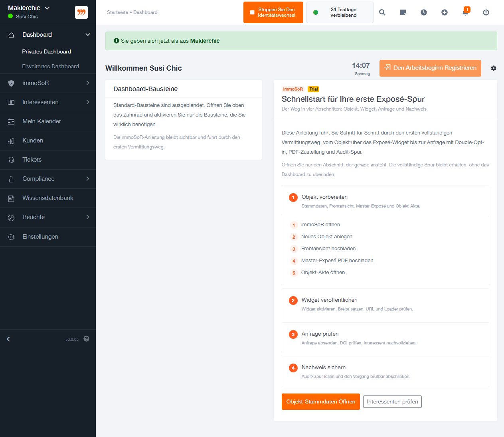Click the Interessenten contact card icon
This screenshot has width=504, height=437.
click(11, 103)
